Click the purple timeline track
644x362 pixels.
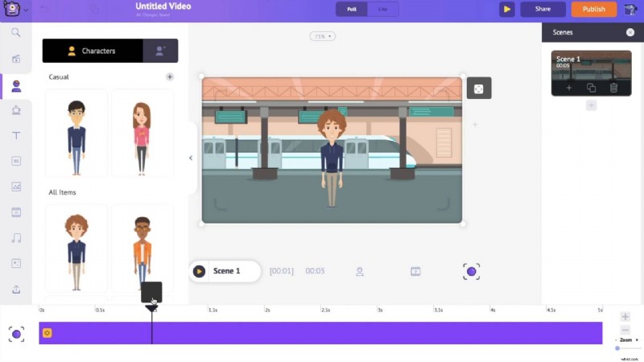click(320, 333)
